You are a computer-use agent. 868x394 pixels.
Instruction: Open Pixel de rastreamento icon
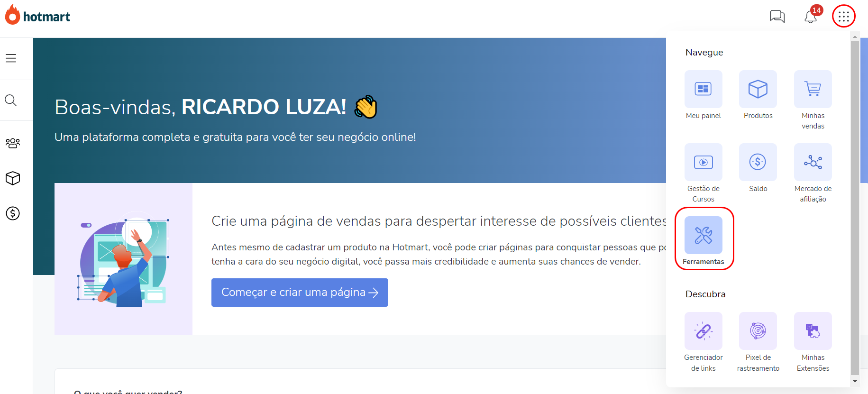(x=758, y=331)
